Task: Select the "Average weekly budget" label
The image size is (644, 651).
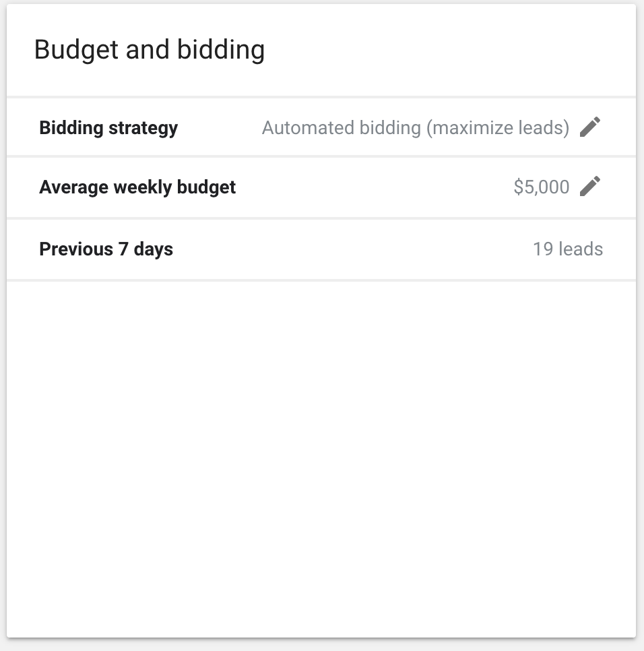Action: tap(137, 187)
